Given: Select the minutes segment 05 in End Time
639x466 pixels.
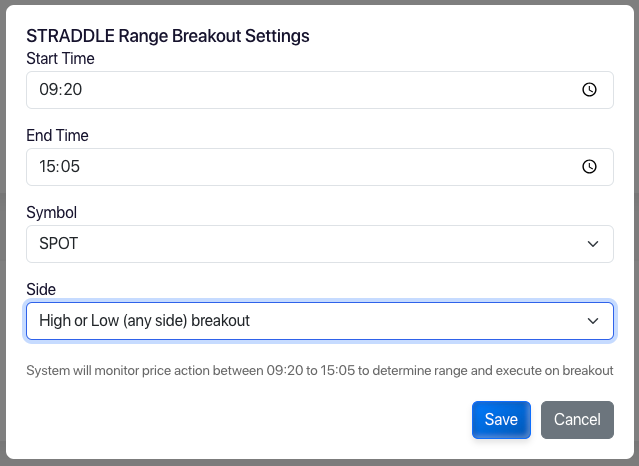Looking at the screenshot, I should coord(70,167).
